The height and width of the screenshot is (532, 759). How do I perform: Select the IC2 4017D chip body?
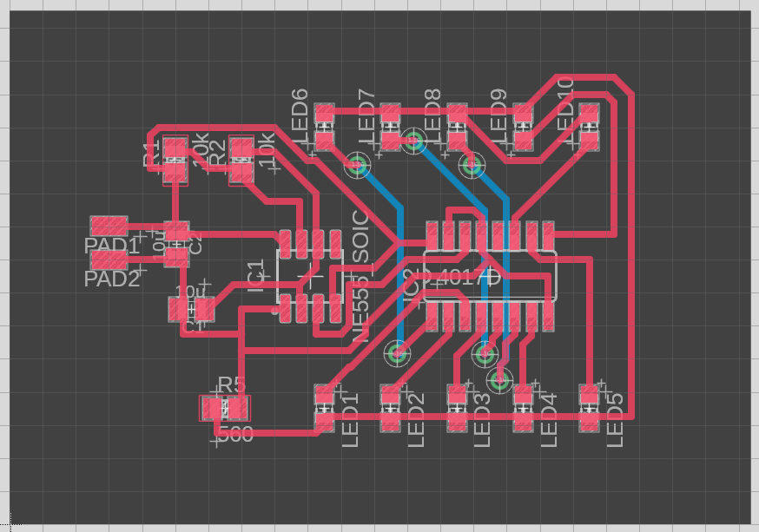coord(491,276)
